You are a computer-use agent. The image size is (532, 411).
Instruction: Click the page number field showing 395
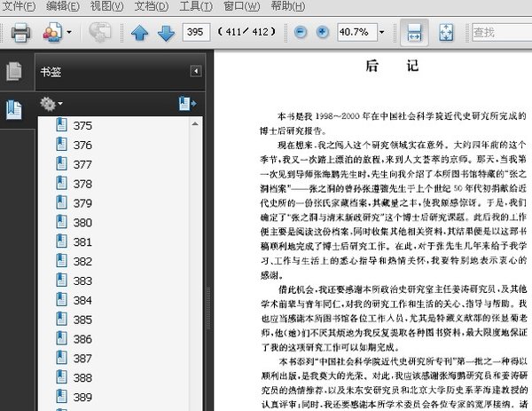click(x=196, y=32)
